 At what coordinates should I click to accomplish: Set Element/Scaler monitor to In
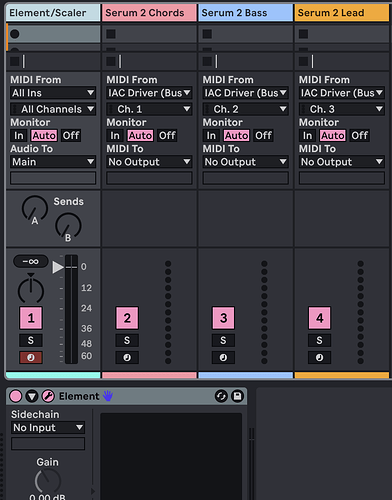point(19,136)
